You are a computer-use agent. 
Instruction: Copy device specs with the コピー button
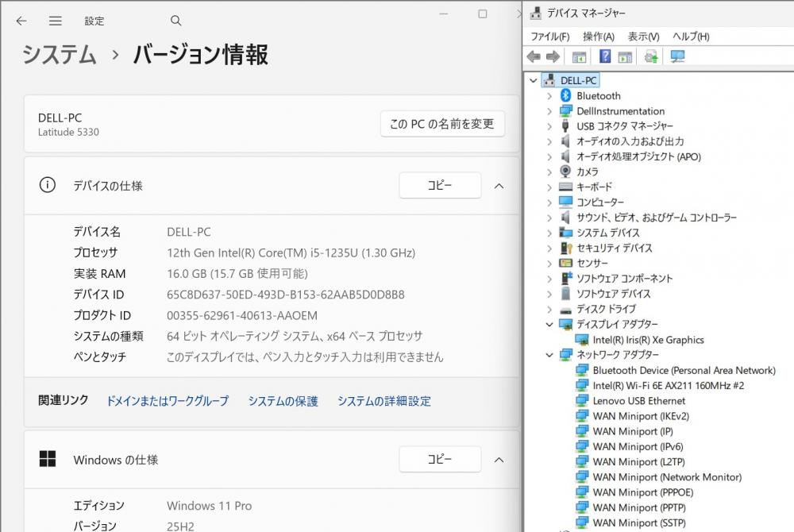coord(439,186)
